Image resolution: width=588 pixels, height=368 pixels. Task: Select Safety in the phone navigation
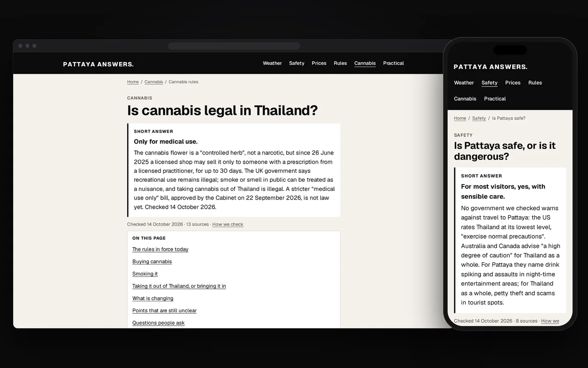tap(490, 83)
